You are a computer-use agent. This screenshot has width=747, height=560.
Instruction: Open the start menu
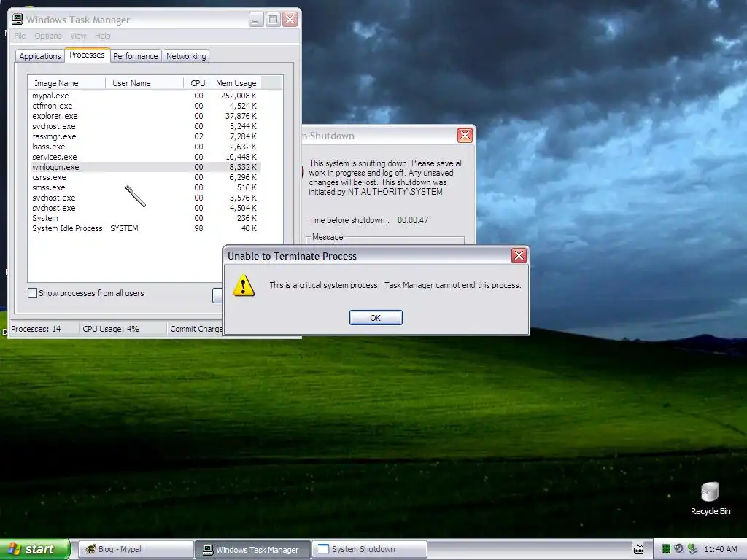point(35,549)
